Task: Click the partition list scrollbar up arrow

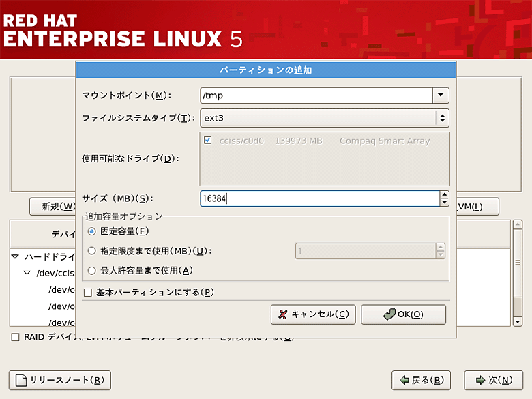Action: coord(518,224)
